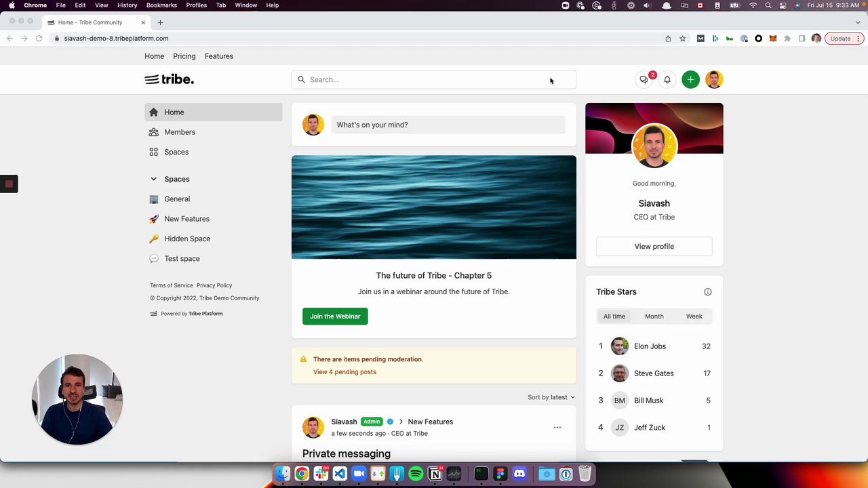The width and height of the screenshot is (868, 488).
Task: Go to Pricing in top navigation
Action: (x=184, y=56)
